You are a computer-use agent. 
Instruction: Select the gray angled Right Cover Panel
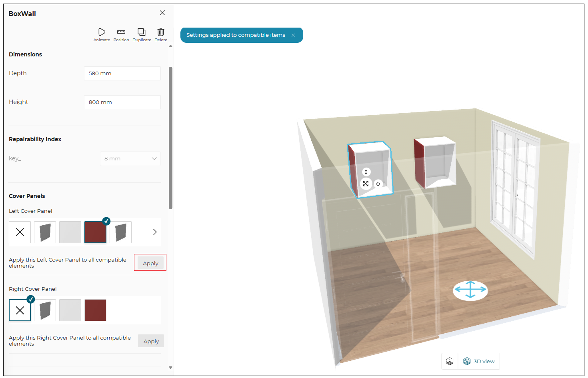click(x=45, y=310)
